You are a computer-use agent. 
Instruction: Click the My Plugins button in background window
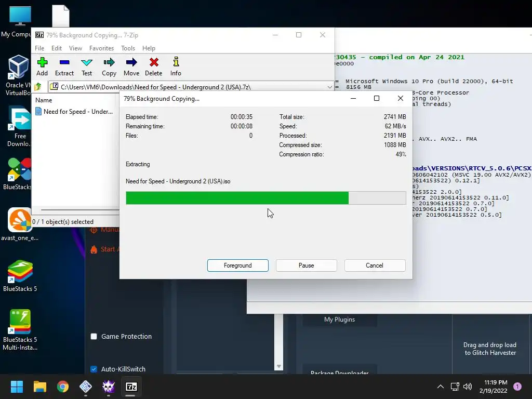click(339, 320)
